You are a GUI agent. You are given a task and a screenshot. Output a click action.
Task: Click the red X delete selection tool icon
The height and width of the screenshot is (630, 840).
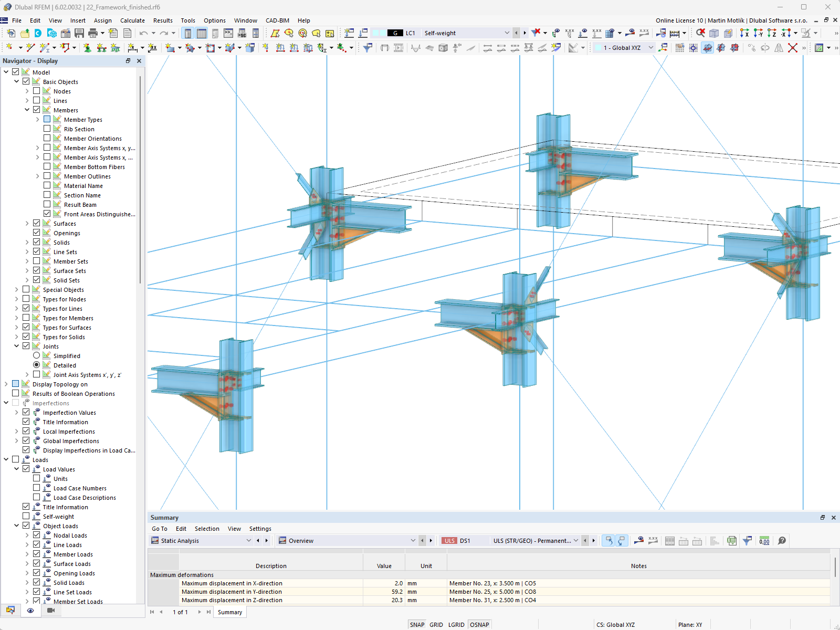click(x=793, y=48)
